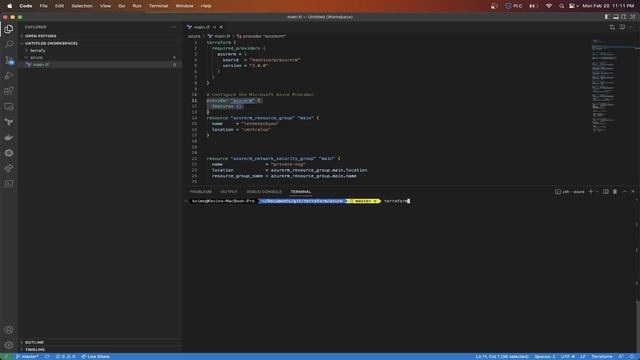The image size is (640, 360).
Task: Open macOS Spotlight search icon
Action: [561, 6]
